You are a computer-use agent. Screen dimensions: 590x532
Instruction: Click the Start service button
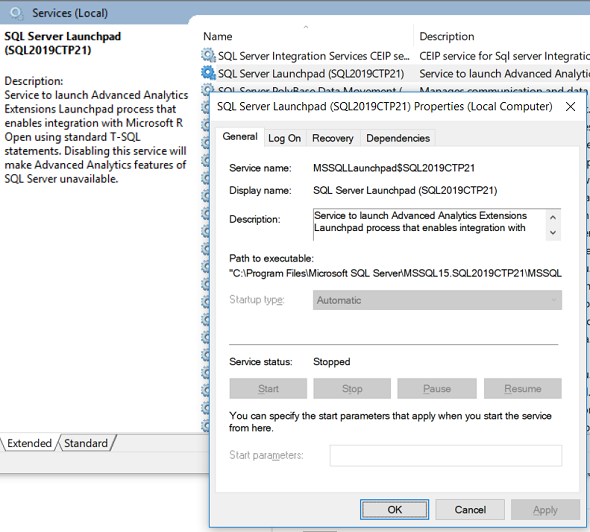coord(268,389)
